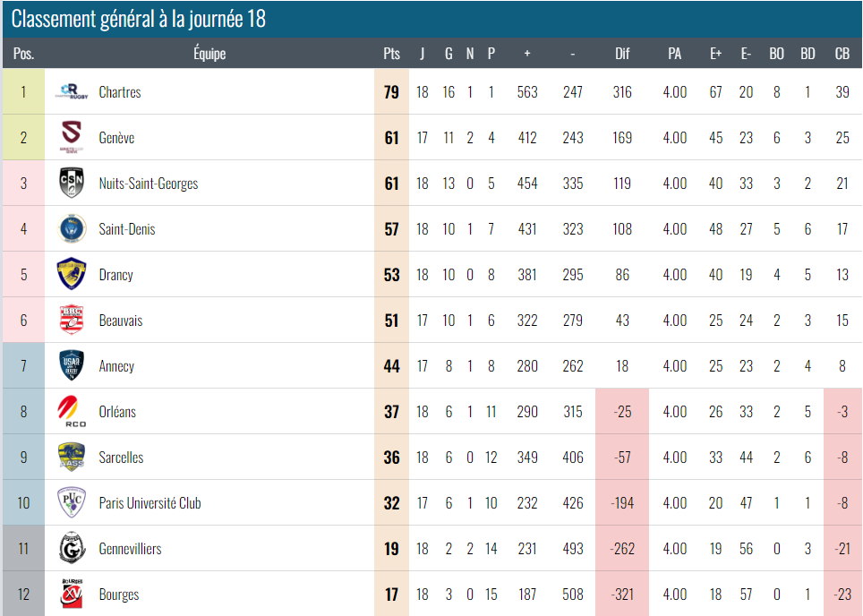This screenshot has width=863, height=616.
Task: Click the Sarcelles team crest
Action: tap(72, 457)
